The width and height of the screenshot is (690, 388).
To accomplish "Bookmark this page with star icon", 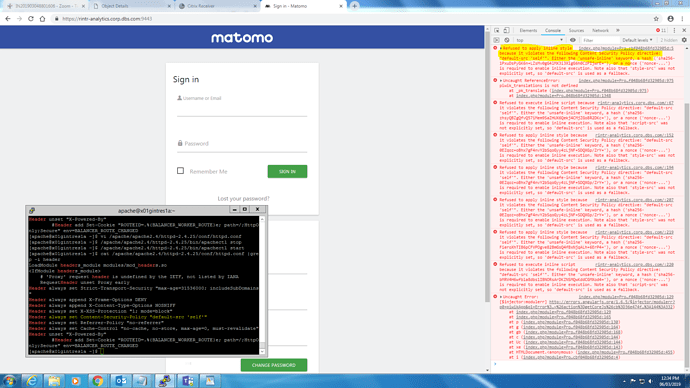I will click(x=656, y=19).
